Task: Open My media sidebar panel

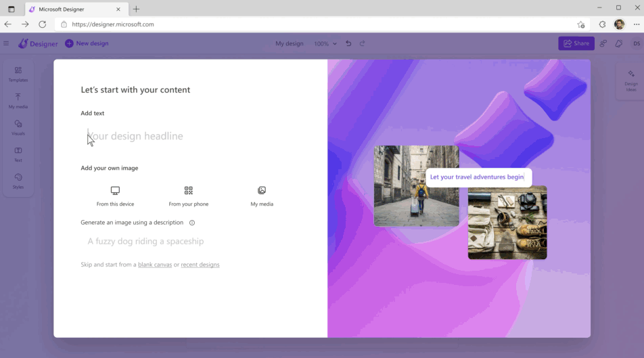Action: pyautogui.click(x=18, y=100)
